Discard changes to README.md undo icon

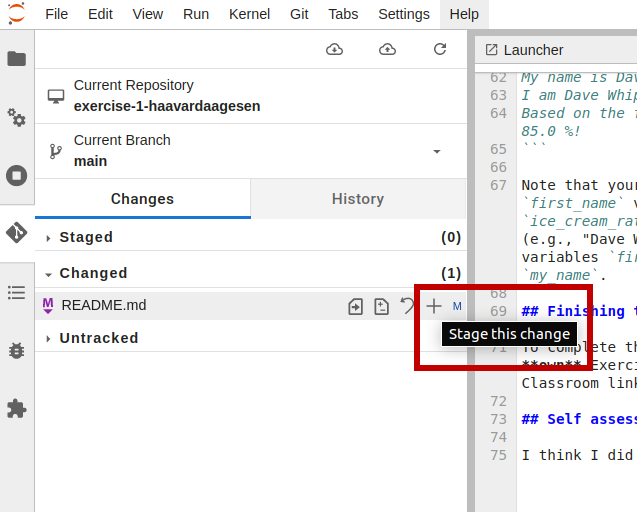point(407,306)
